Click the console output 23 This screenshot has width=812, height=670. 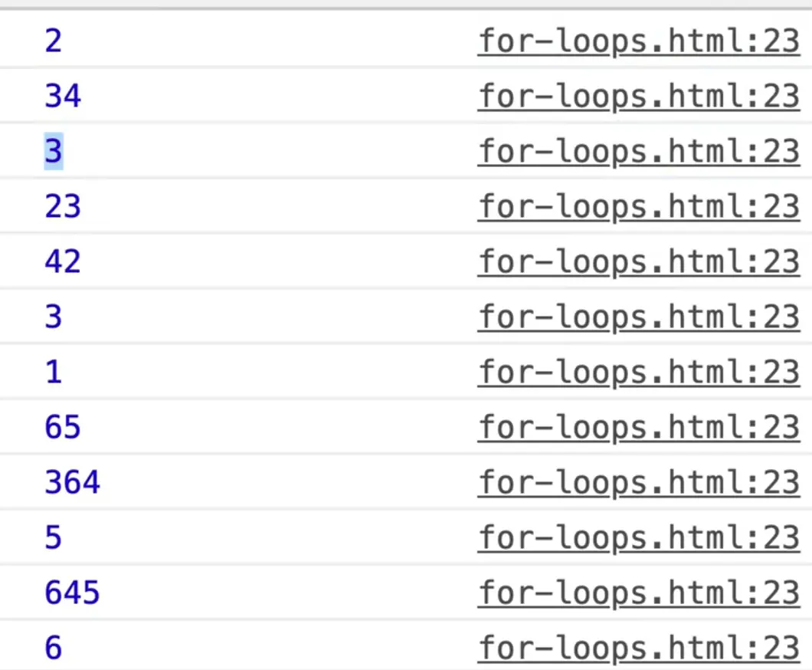(x=63, y=207)
